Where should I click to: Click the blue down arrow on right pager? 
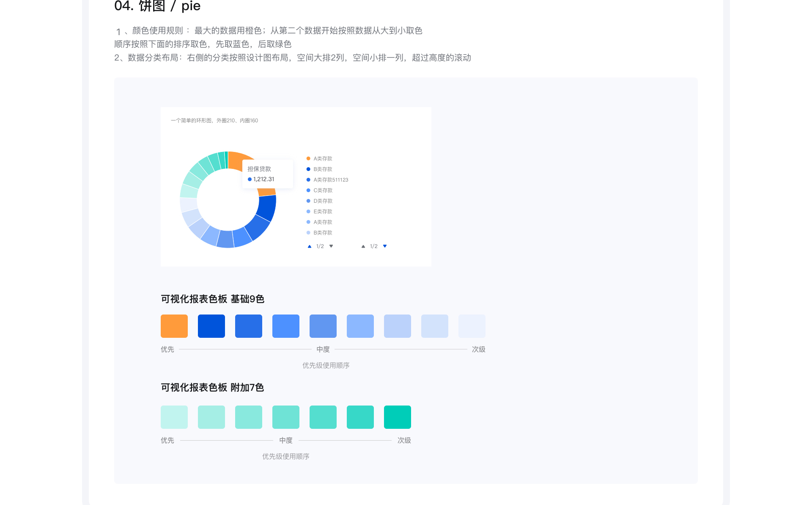[x=385, y=246]
